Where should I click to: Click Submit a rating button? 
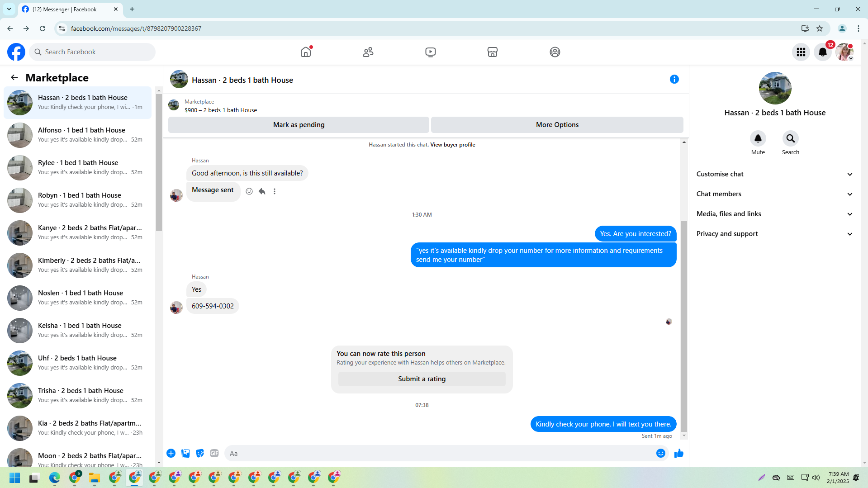point(422,379)
